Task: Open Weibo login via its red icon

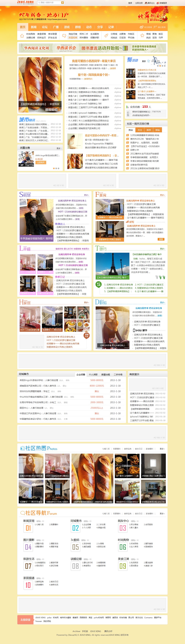Action: click(x=158, y=3)
